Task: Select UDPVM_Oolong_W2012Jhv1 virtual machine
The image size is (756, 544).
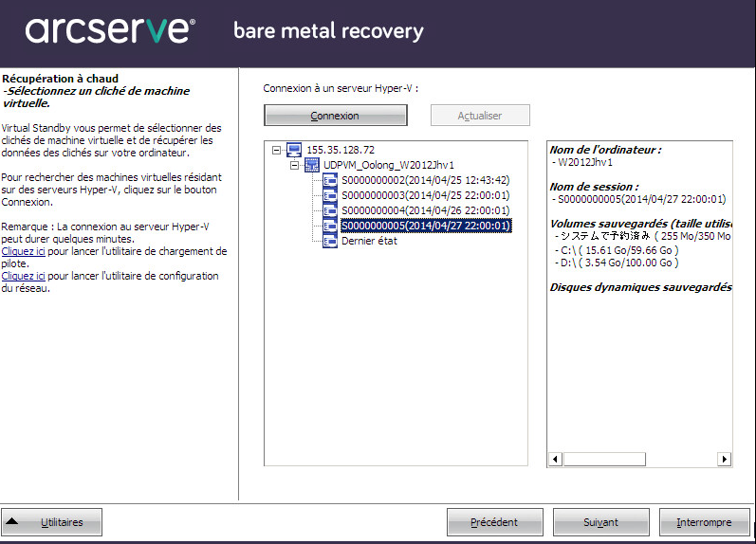Action: [389, 165]
